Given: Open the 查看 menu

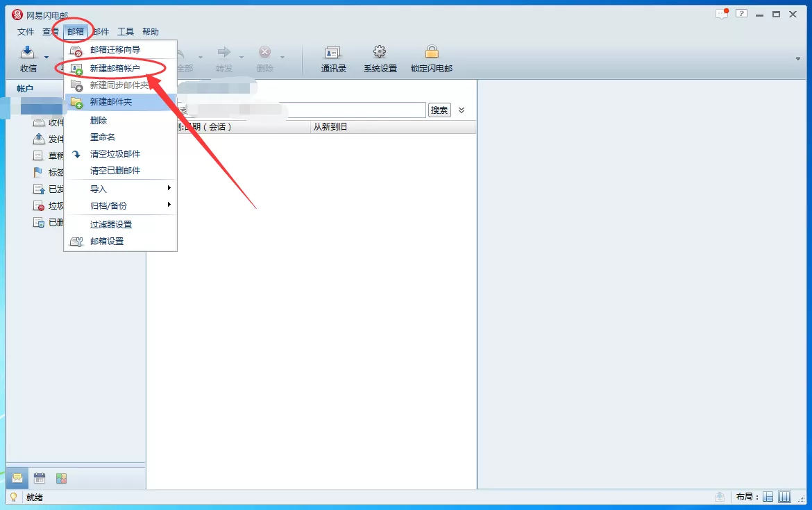Looking at the screenshot, I should (50, 32).
